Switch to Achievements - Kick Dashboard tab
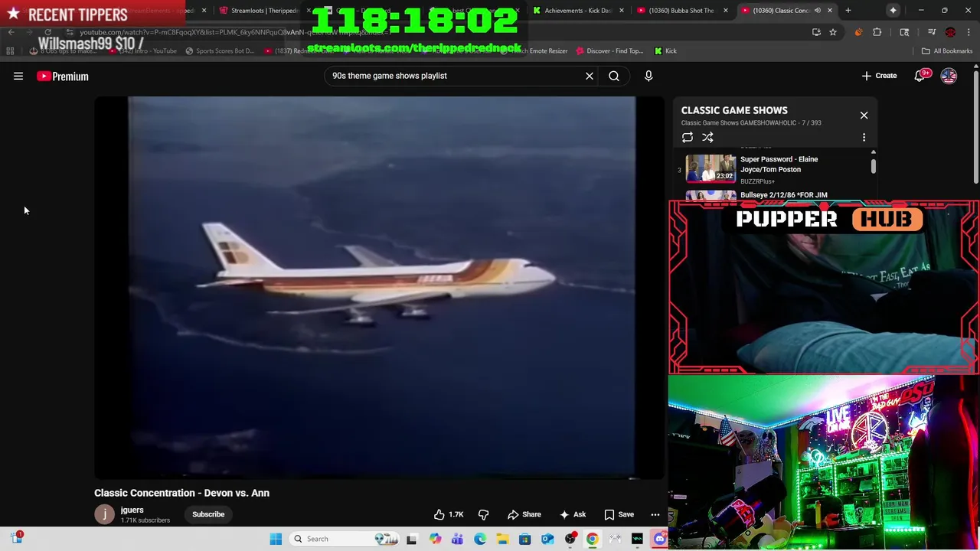This screenshot has height=551, width=980. 578,11
